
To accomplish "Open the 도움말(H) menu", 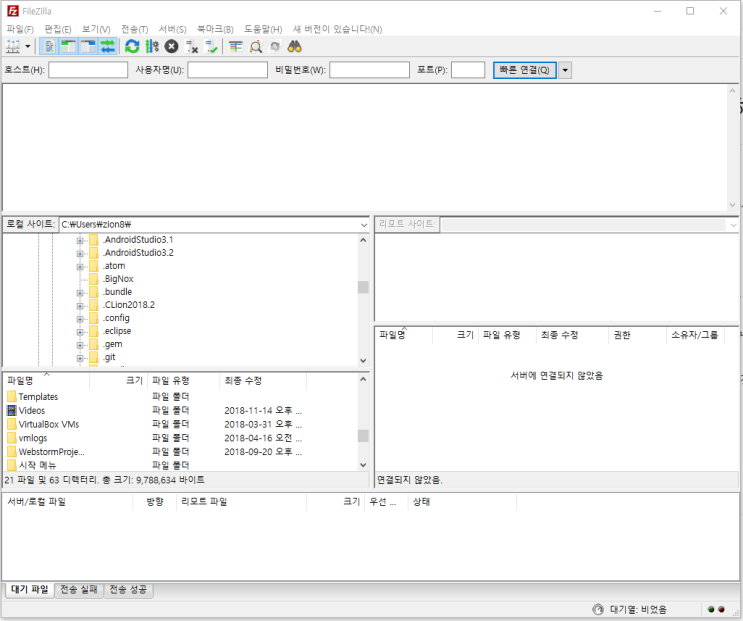I will pyautogui.click(x=263, y=29).
